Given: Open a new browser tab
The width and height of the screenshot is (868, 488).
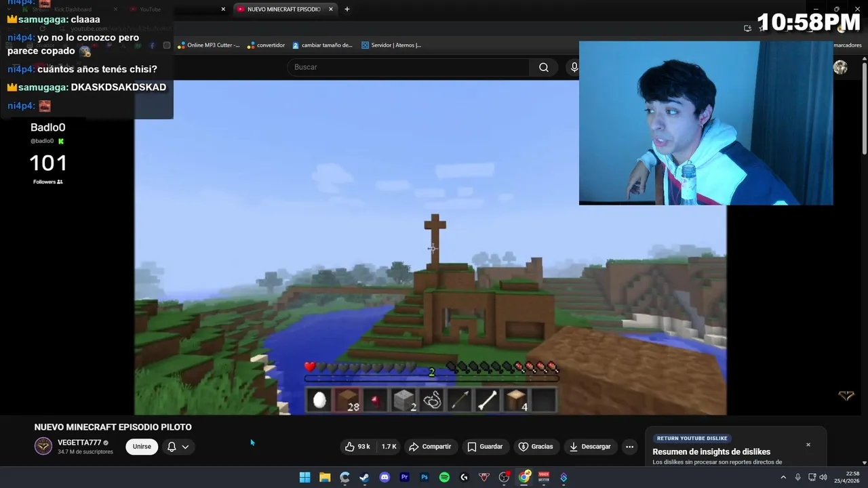Looking at the screenshot, I should (347, 9).
